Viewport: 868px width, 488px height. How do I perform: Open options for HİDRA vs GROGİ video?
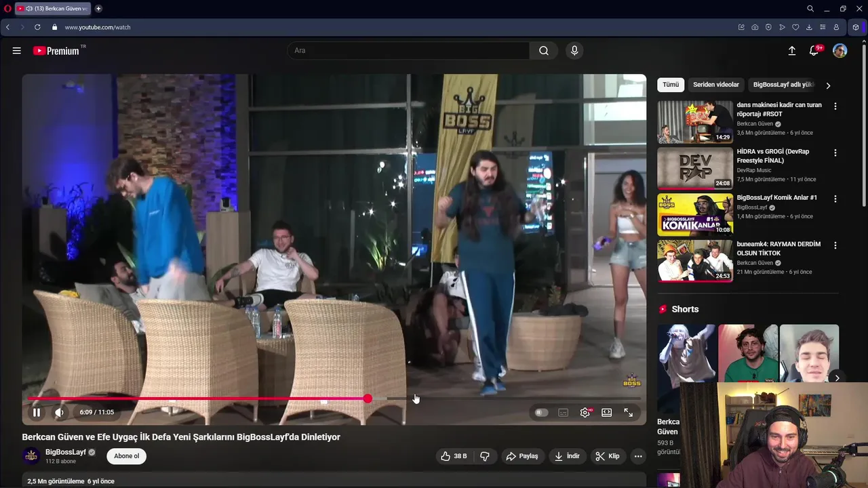[835, 152]
